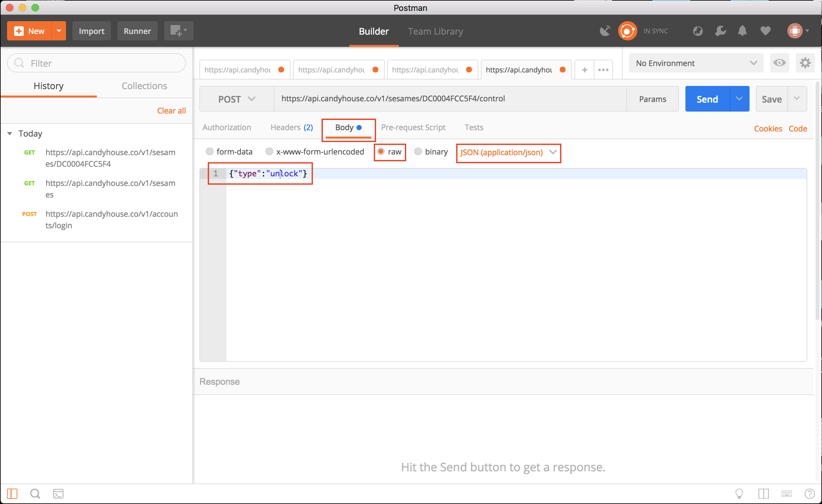Screen dimensions: 822x504
Task: Open the Send dropdown arrow
Action: tap(739, 99)
